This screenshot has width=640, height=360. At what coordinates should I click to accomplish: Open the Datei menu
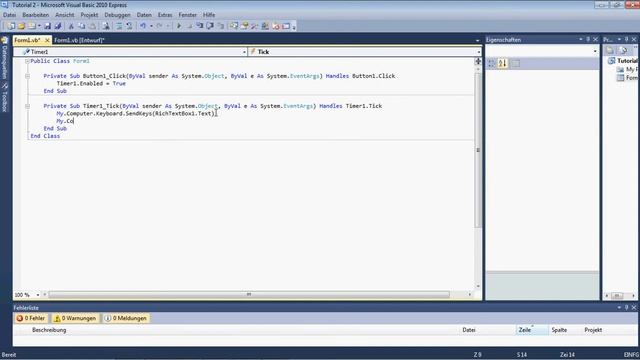point(9,15)
